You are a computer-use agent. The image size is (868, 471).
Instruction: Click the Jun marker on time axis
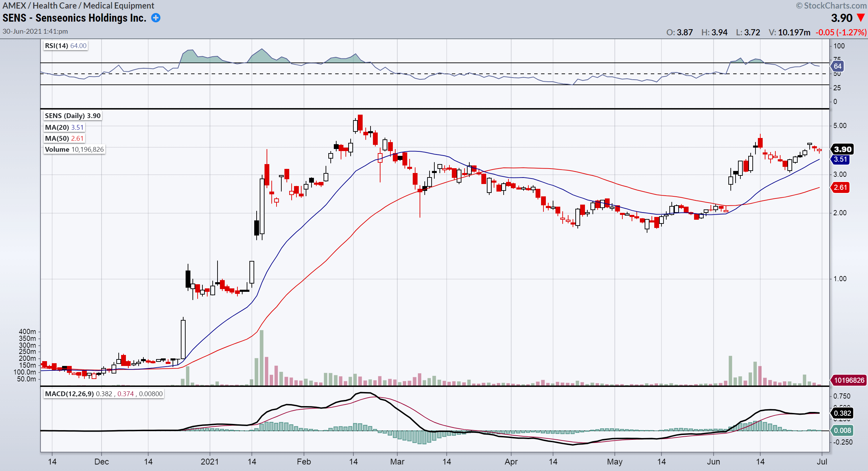click(713, 461)
